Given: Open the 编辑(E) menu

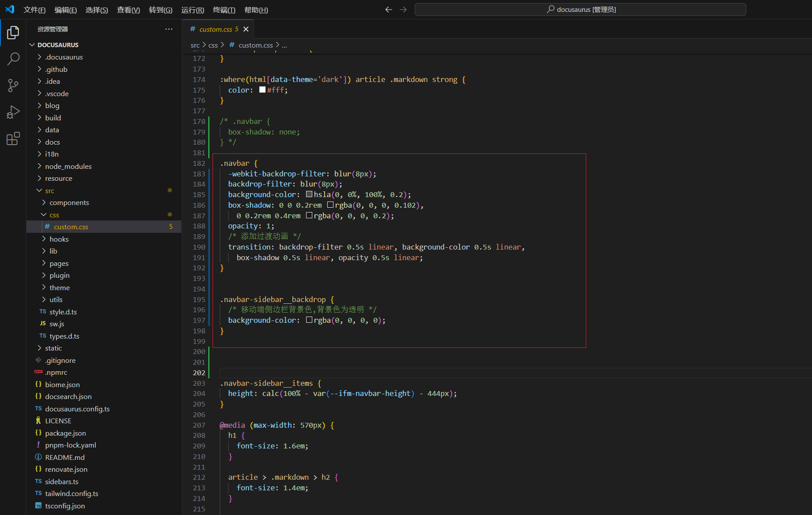Looking at the screenshot, I should click(66, 10).
